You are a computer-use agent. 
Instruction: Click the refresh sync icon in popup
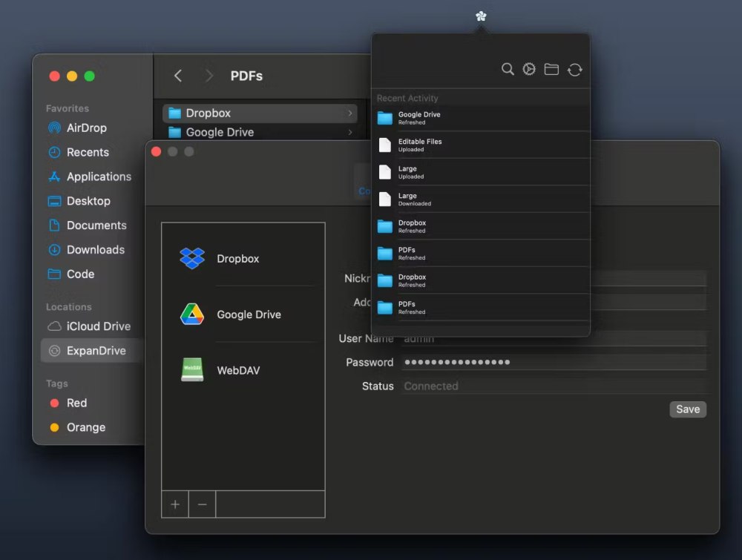pos(574,70)
